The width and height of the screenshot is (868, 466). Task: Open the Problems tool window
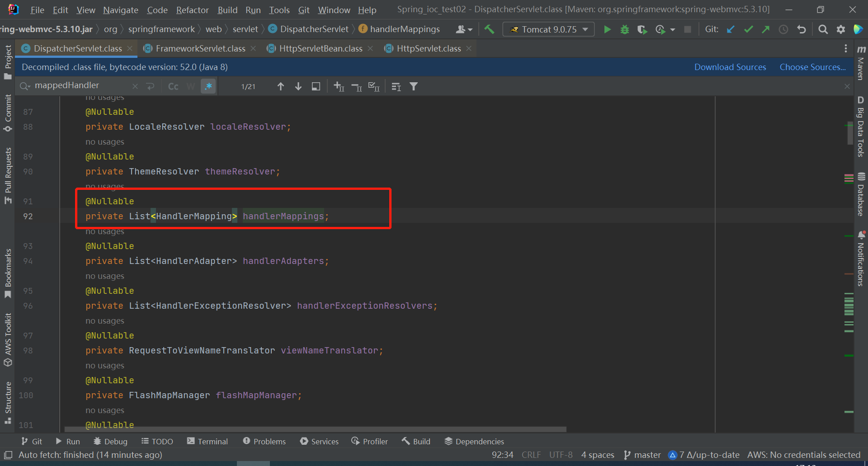(264, 441)
